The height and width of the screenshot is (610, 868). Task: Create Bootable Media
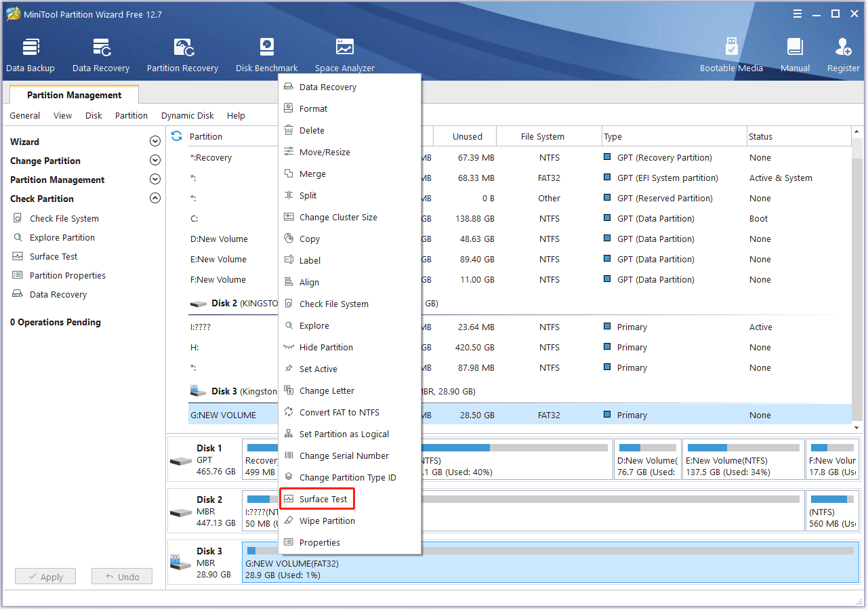coord(731,55)
